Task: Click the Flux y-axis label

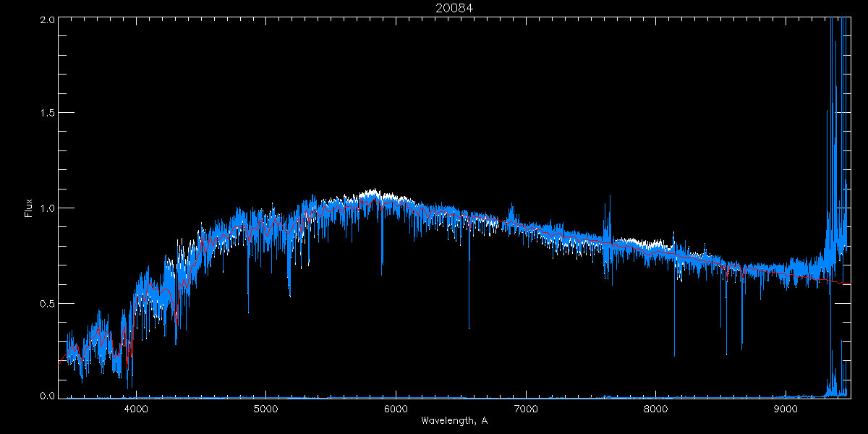Action: click(x=29, y=208)
